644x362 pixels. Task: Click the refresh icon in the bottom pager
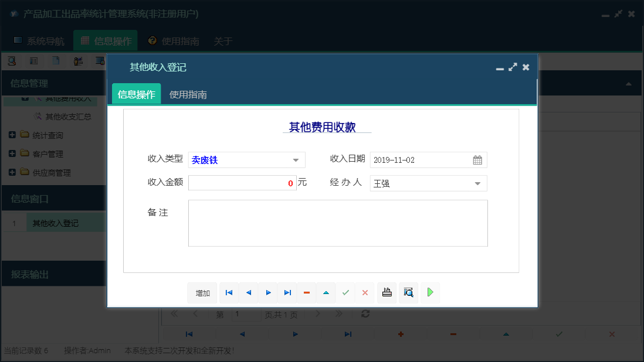coord(365,314)
